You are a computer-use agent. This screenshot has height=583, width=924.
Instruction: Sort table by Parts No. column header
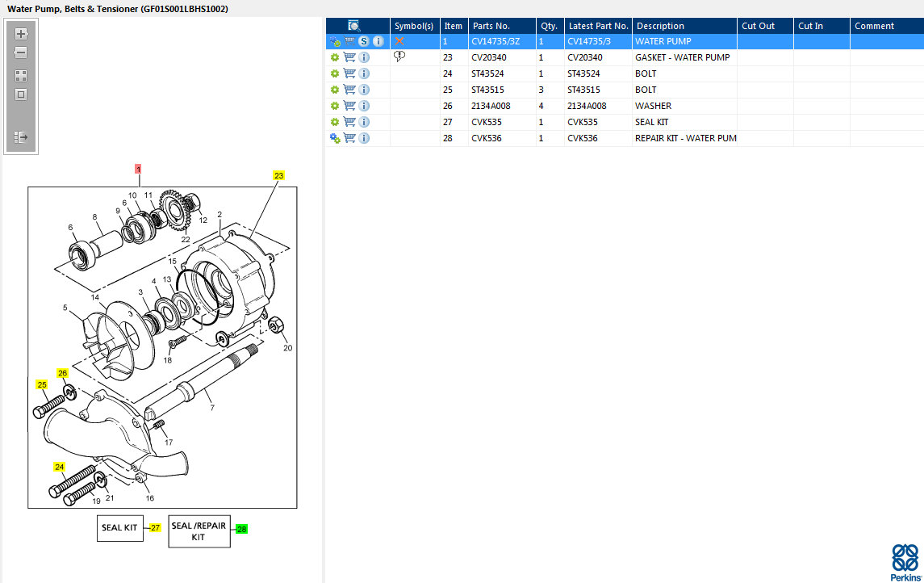pos(491,26)
